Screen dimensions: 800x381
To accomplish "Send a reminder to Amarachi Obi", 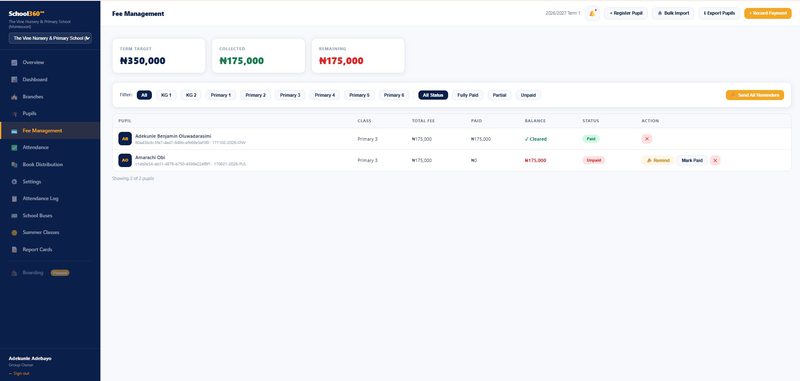I will (x=658, y=160).
